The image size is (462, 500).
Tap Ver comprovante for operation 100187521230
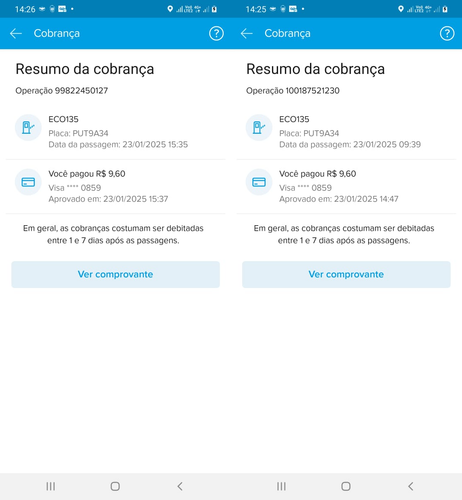coord(346,274)
